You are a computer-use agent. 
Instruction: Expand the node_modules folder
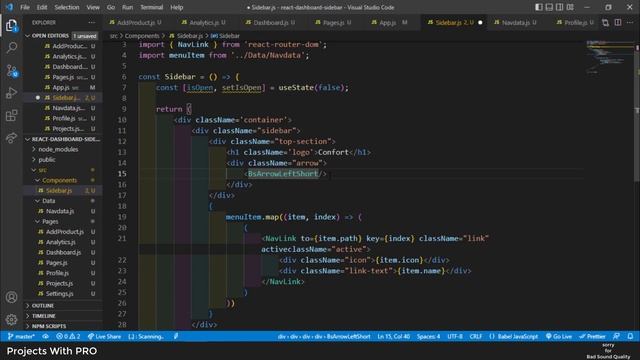(x=58, y=149)
